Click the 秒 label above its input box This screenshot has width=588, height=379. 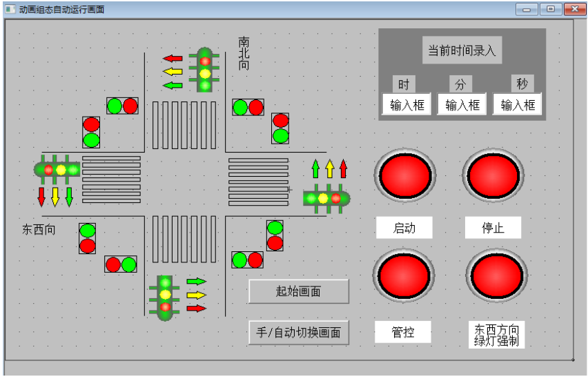[x=522, y=84]
